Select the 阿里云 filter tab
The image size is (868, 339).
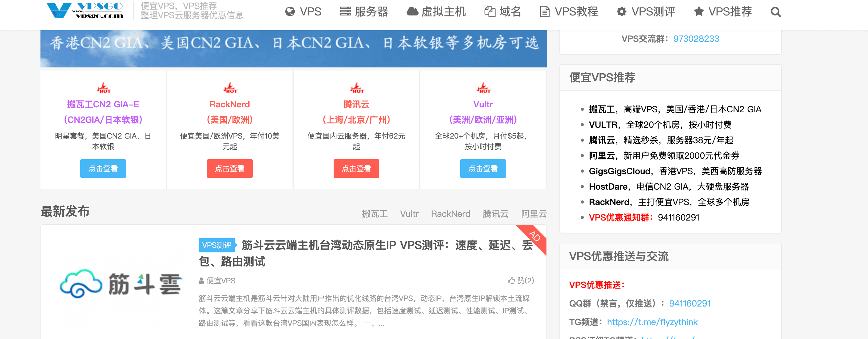533,214
